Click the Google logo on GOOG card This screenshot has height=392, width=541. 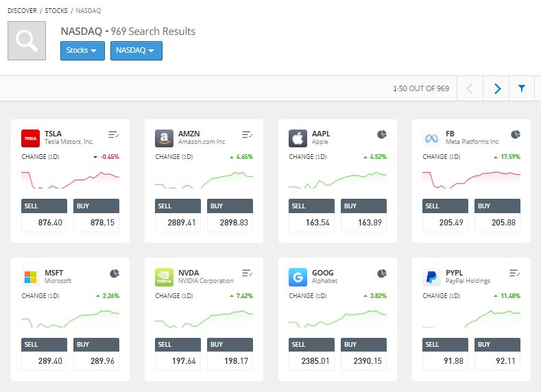click(x=298, y=277)
